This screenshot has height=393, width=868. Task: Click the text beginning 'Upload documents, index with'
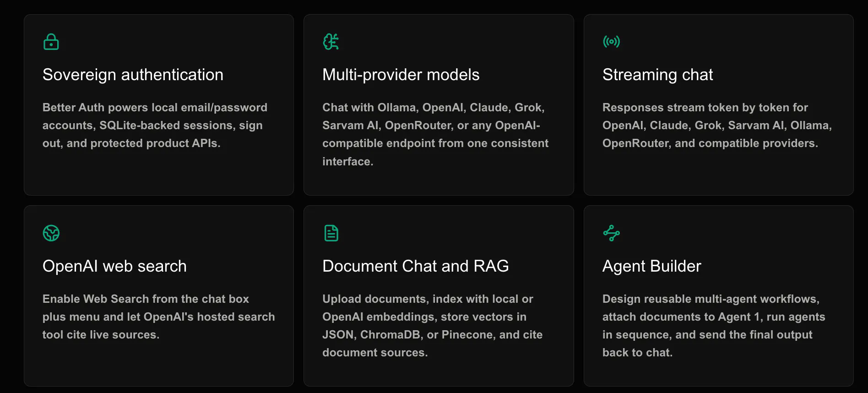(x=432, y=326)
